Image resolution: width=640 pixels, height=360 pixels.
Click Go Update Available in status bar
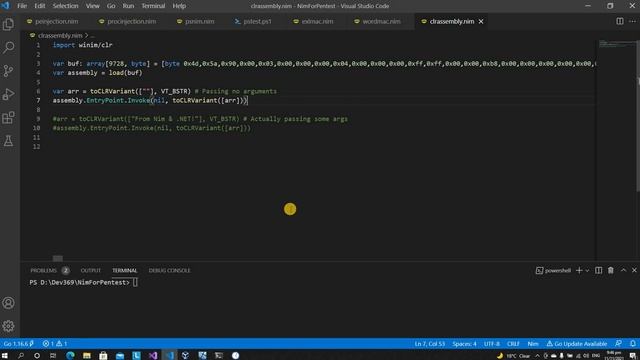[577, 344]
